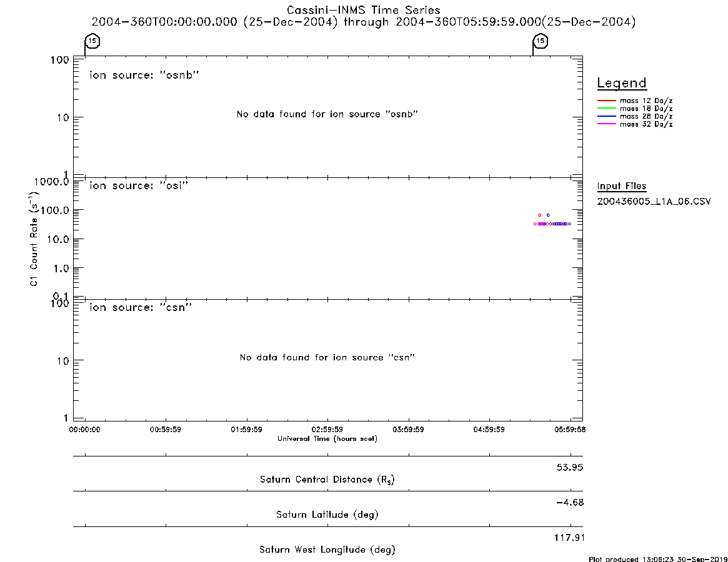Click the 00:59:59 time tick label

[166, 430]
